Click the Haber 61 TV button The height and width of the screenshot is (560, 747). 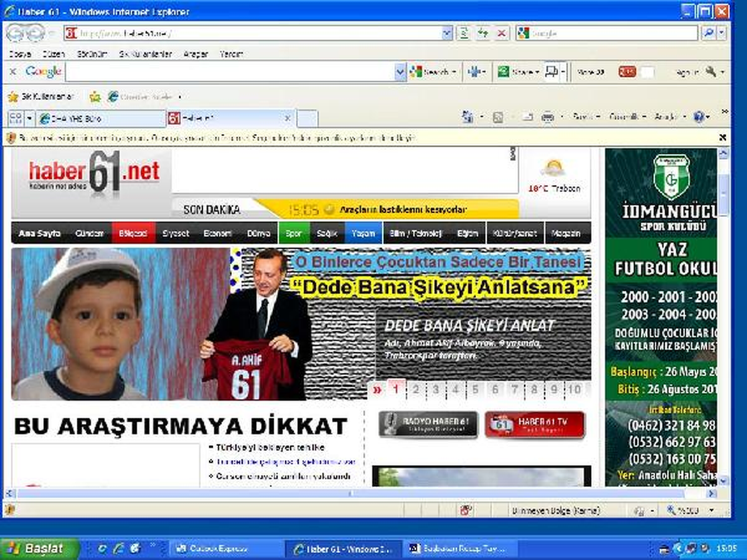[x=535, y=424]
